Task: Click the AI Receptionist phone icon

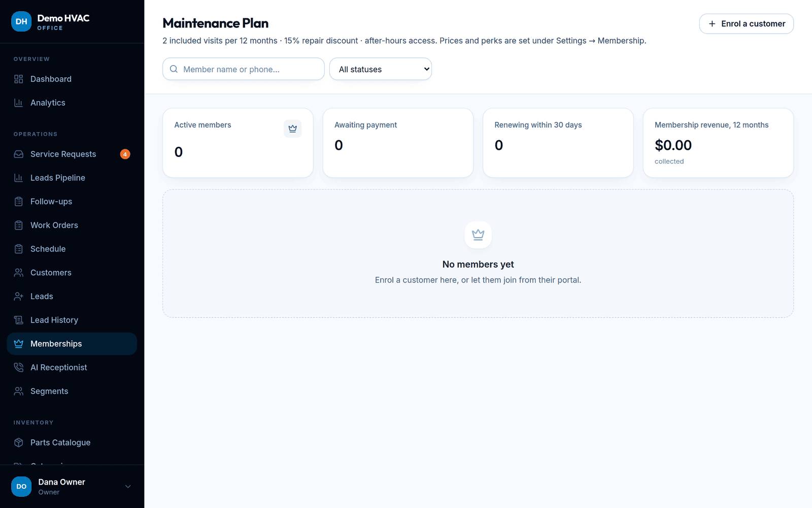Action: coord(19,367)
